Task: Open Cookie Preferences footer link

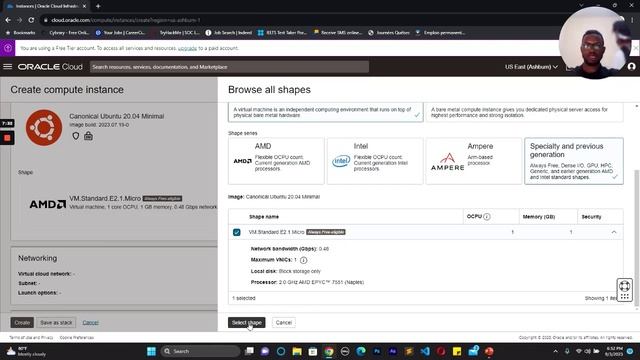Action: click(x=77, y=338)
